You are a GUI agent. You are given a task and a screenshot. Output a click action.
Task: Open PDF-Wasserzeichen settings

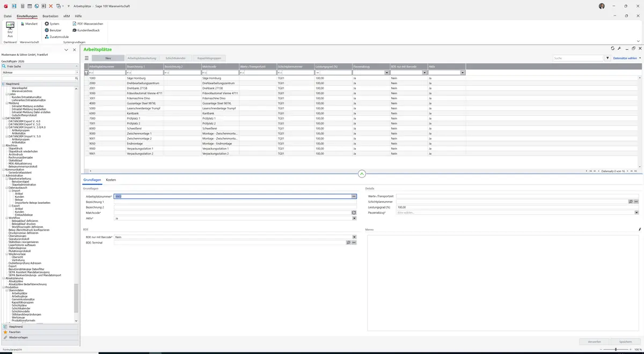pyautogui.click(x=88, y=24)
